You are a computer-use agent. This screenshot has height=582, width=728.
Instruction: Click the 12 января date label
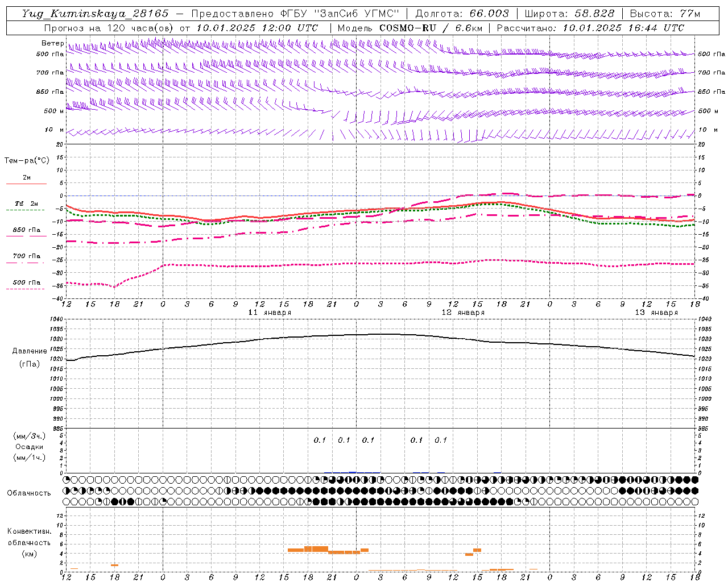464,313
